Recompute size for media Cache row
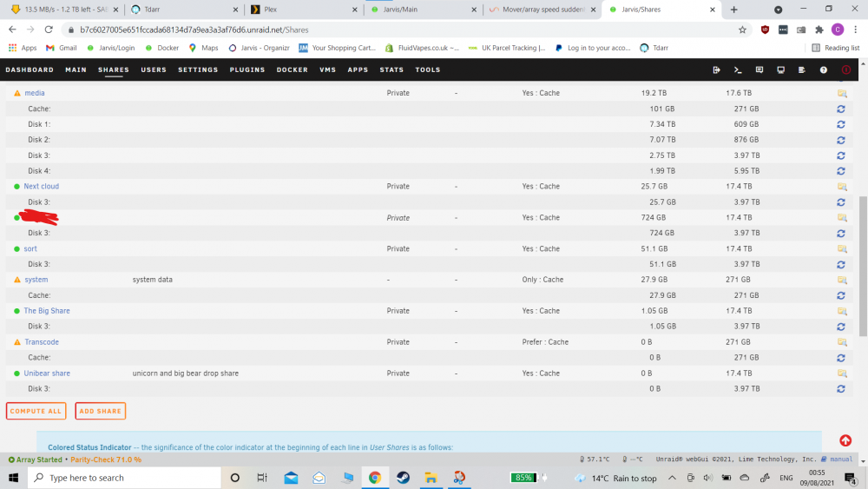 (x=841, y=109)
